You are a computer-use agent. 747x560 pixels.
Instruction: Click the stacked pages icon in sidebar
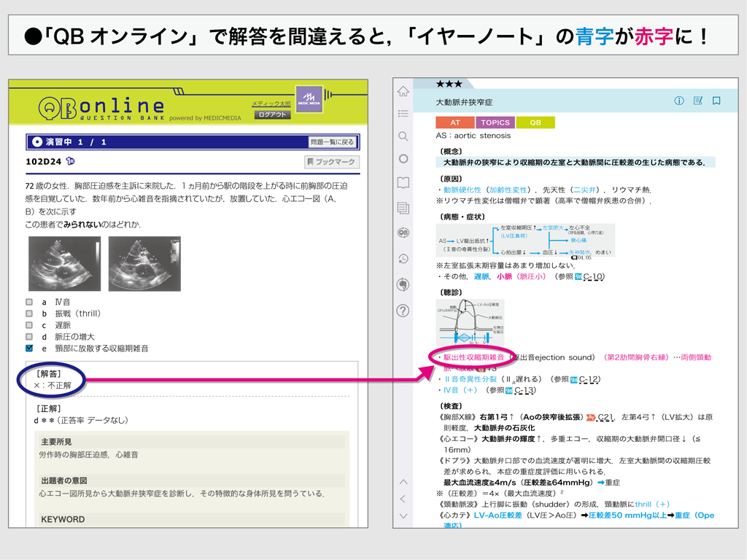point(403,208)
